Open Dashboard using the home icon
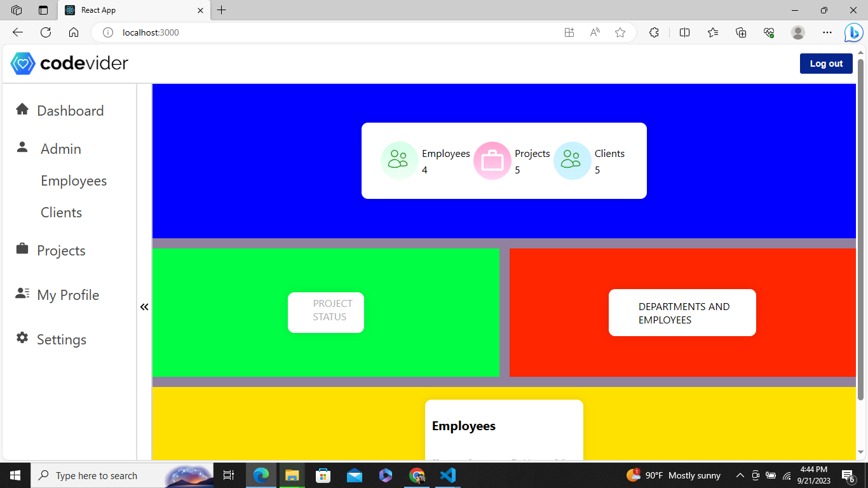Image resolution: width=868 pixels, height=488 pixels. pos(22,109)
